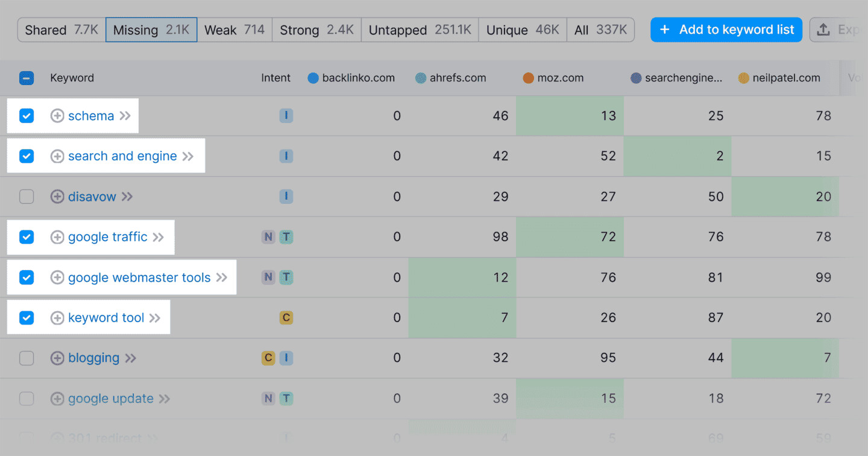Tick the blogging row checkbox
The height and width of the screenshot is (456, 868).
coord(27,358)
